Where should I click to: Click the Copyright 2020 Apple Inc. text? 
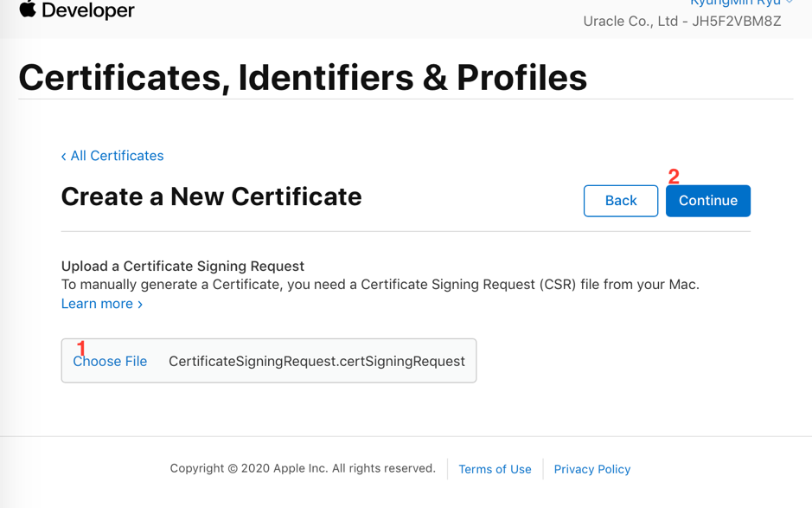(x=303, y=468)
